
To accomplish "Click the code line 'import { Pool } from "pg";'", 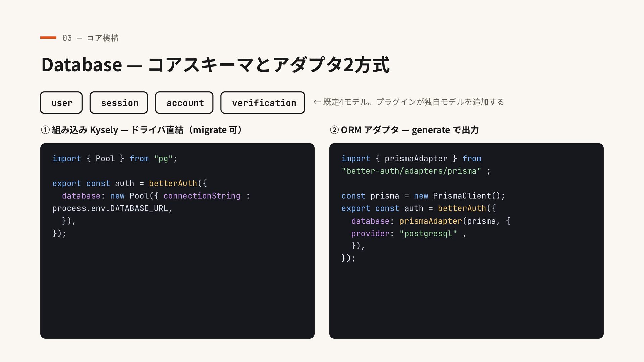I will (115, 159).
